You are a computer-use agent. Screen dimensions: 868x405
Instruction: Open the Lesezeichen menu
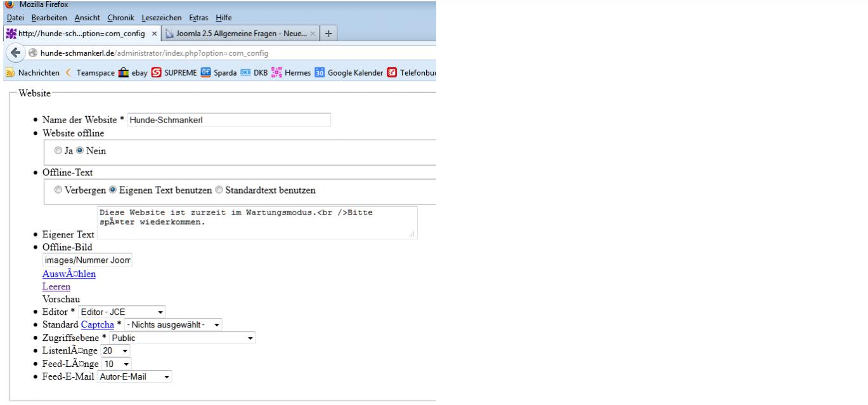160,18
